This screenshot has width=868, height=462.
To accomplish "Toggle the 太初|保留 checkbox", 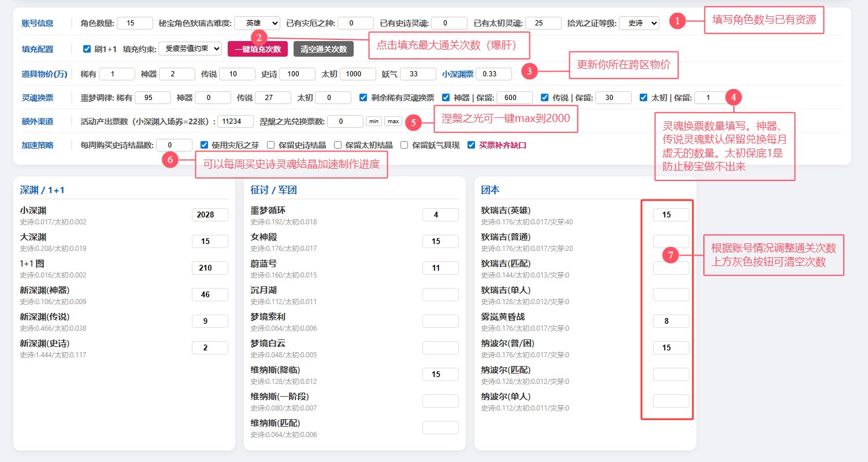I will (643, 98).
